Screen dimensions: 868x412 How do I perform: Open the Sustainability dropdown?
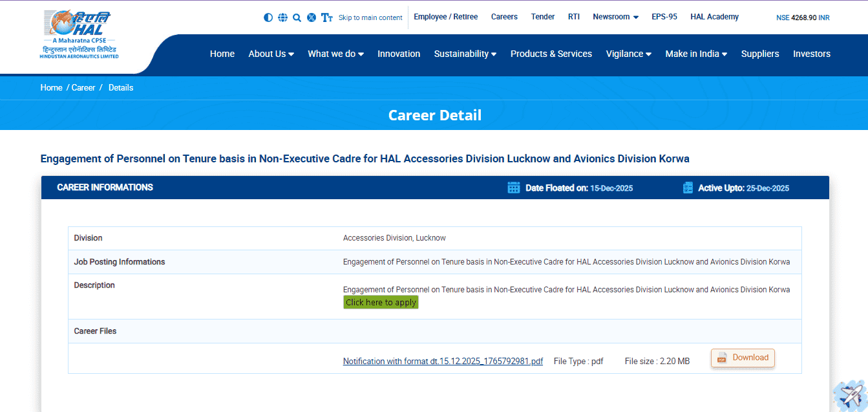tap(465, 54)
